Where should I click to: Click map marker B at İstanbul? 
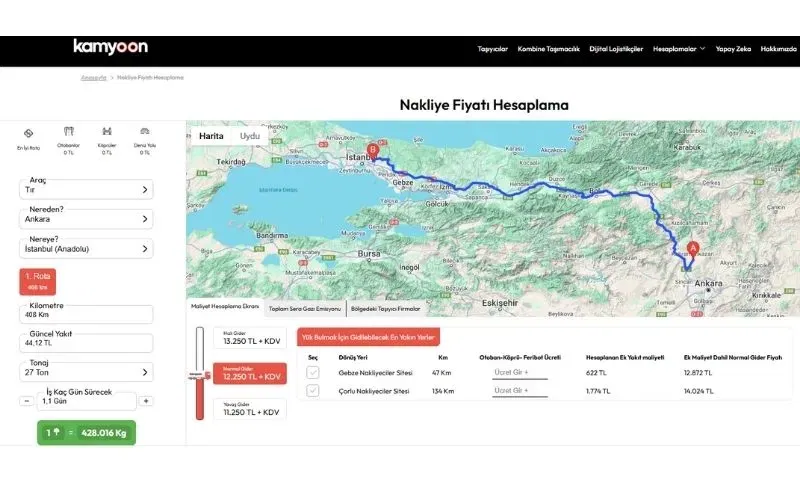coord(373,151)
